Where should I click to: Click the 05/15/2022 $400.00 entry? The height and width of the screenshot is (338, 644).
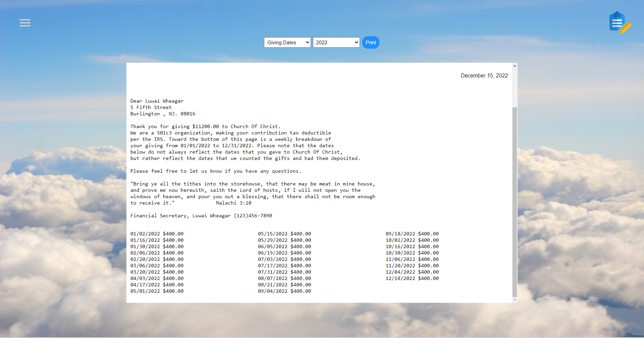284,234
